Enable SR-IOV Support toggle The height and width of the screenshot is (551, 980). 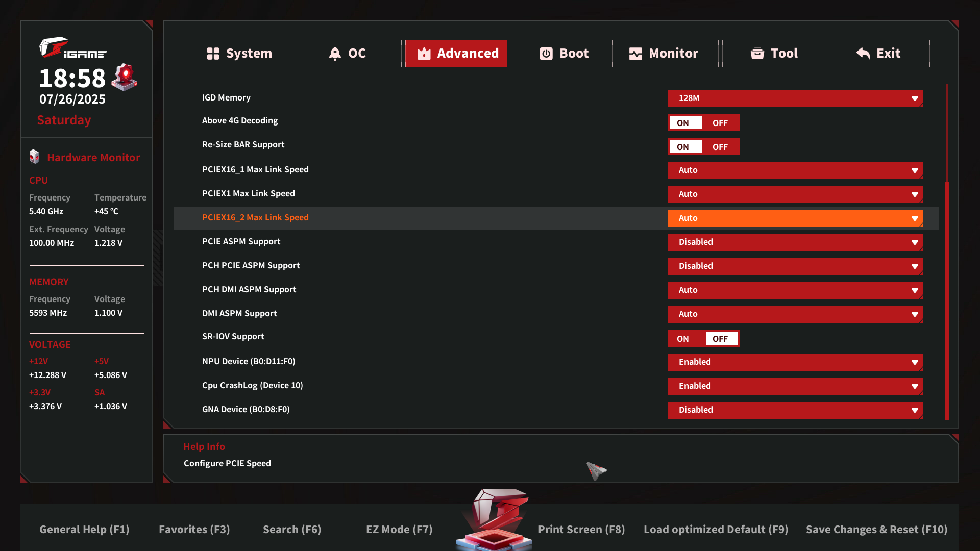(x=683, y=339)
